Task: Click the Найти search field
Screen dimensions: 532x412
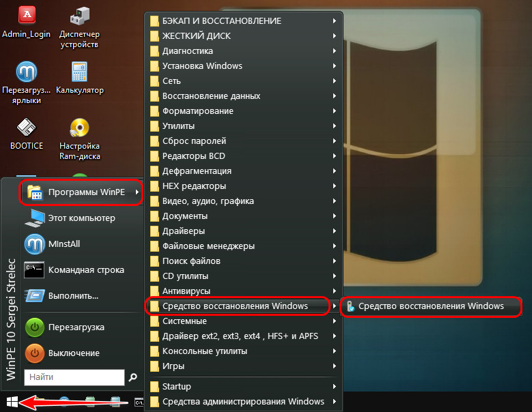Action: click(x=74, y=377)
